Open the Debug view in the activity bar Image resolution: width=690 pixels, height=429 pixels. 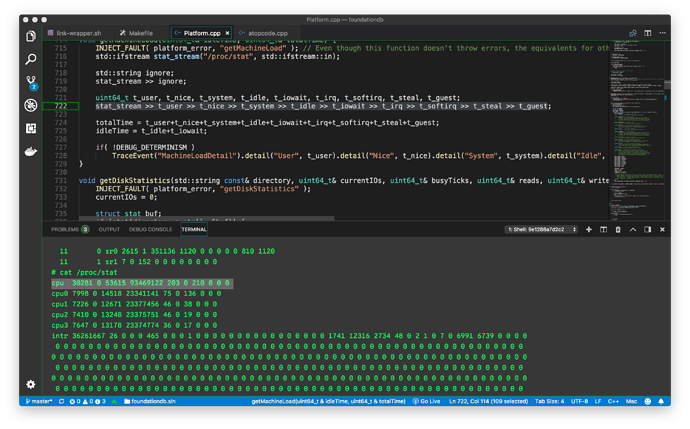pos(31,106)
